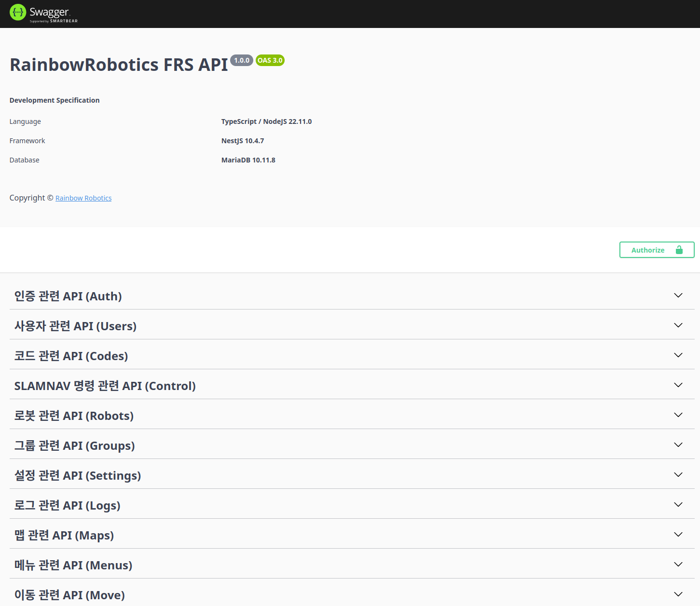Viewport: 700px width, 606px height.
Task: Click the Language row label
Action: (25, 121)
